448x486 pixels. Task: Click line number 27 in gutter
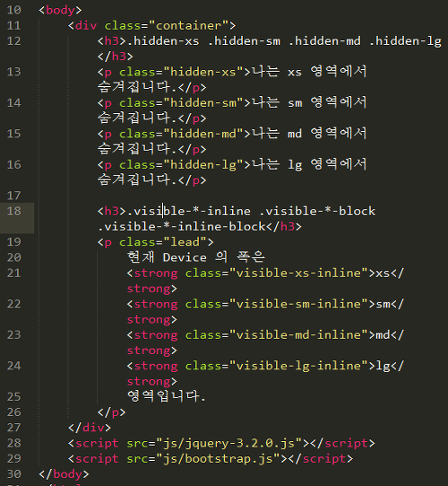point(14,428)
